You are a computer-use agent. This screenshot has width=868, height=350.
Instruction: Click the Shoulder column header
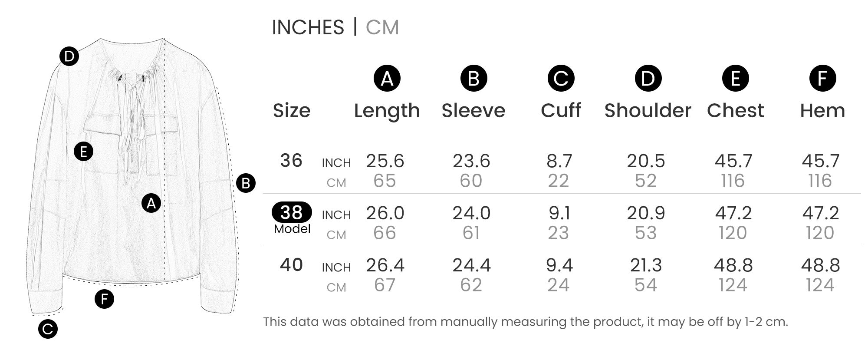coord(648,111)
